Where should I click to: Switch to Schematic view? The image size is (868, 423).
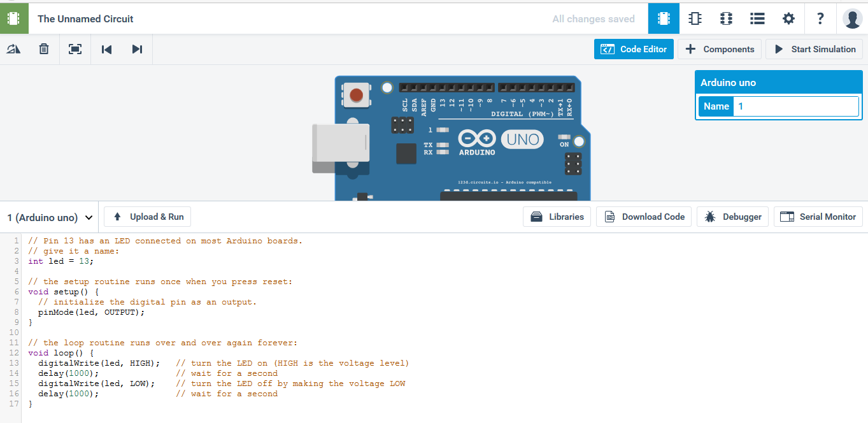[694, 18]
